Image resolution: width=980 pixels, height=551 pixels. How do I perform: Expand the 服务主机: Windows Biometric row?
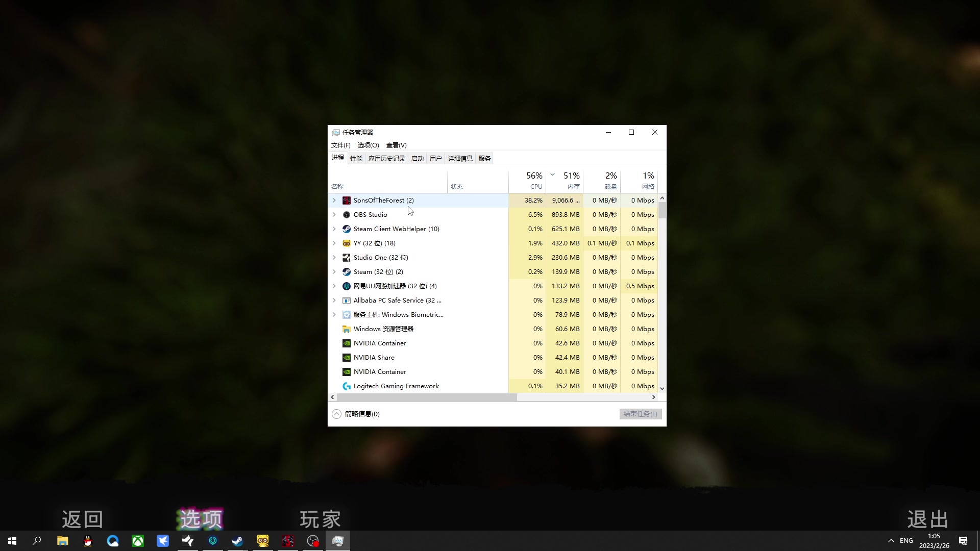pos(334,315)
